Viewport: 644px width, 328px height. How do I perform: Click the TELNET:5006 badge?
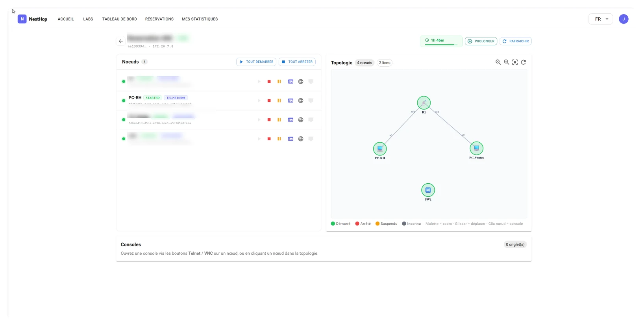[x=176, y=98]
